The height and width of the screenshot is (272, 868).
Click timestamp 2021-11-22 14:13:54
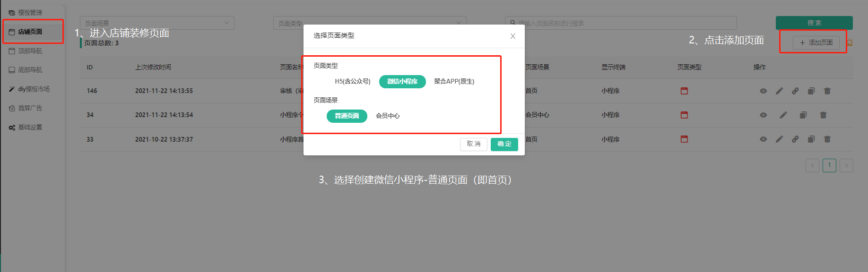pos(164,115)
